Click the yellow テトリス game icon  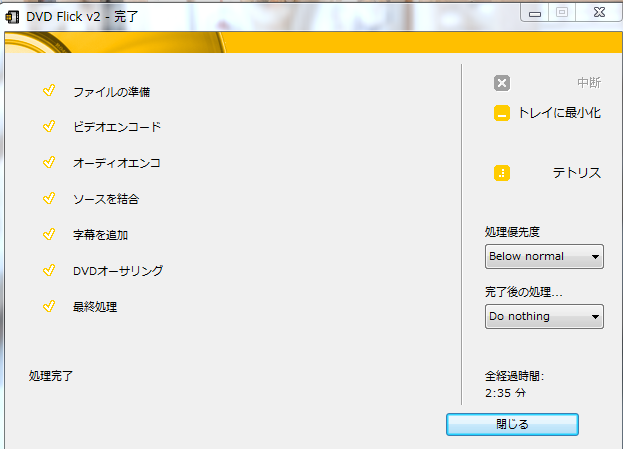502,173
